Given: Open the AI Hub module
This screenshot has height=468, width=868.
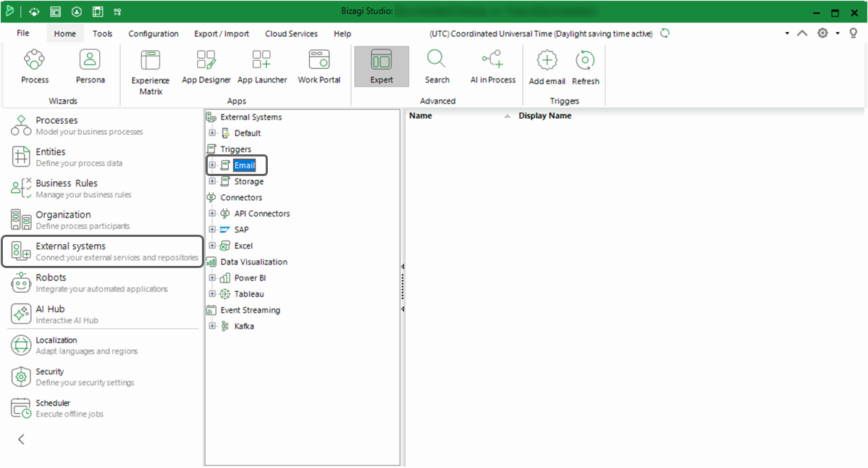Looking at the screenshot, I should [x=55, y=314].
